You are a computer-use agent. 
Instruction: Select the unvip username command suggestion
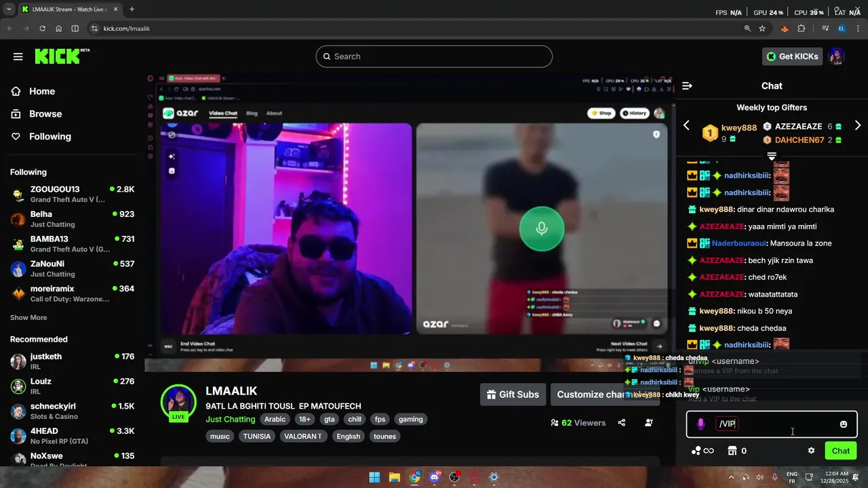tap(772, 365)
